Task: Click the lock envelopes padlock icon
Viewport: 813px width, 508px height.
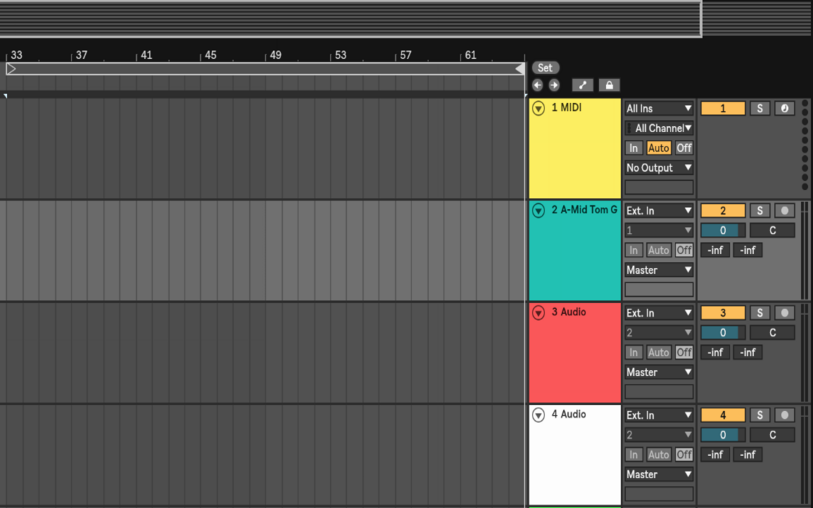Action: pos(608,86)
